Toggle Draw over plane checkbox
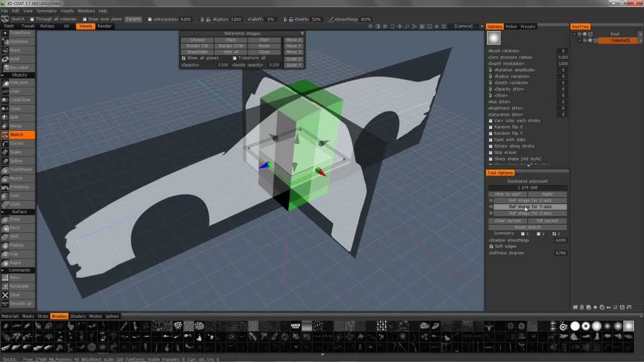The image size is (644, 362). tap(85, 19)
